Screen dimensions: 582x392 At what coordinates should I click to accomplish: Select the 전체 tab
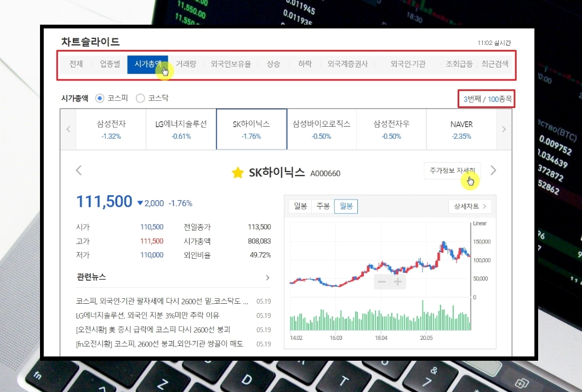(x=76, y=64)
